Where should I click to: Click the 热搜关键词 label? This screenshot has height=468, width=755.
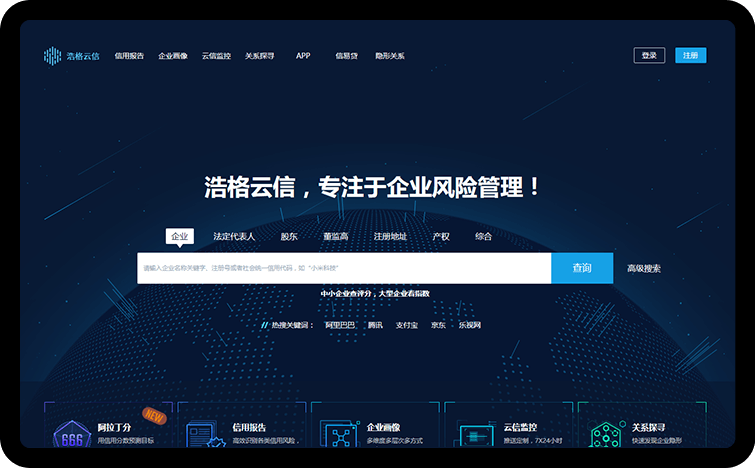292,325
